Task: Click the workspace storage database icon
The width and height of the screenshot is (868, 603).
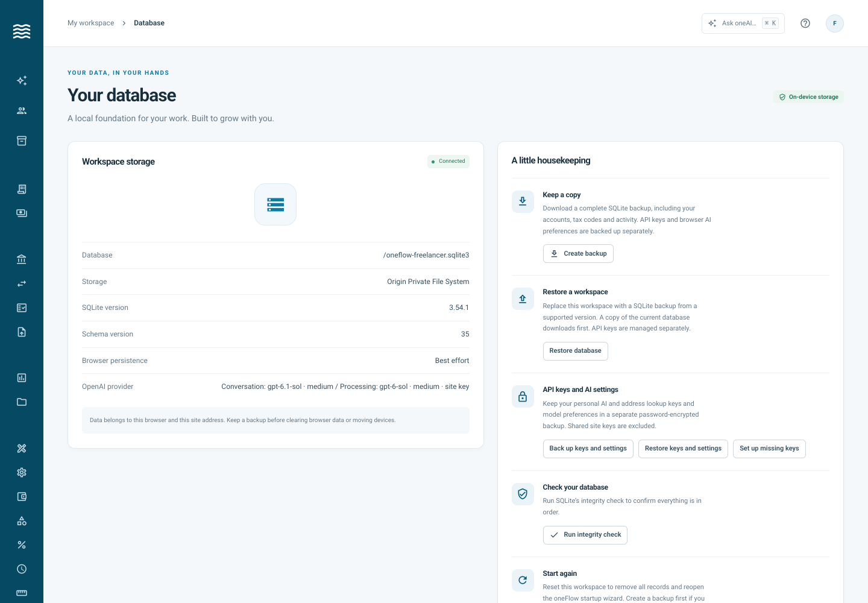Action: (275, 204)
